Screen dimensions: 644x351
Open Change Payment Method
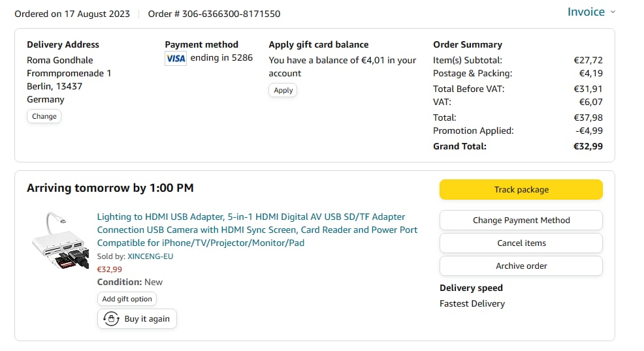click(x=521, y=221)
